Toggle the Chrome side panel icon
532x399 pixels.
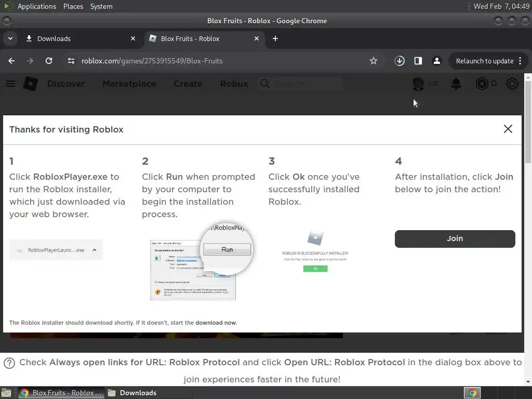418,61
